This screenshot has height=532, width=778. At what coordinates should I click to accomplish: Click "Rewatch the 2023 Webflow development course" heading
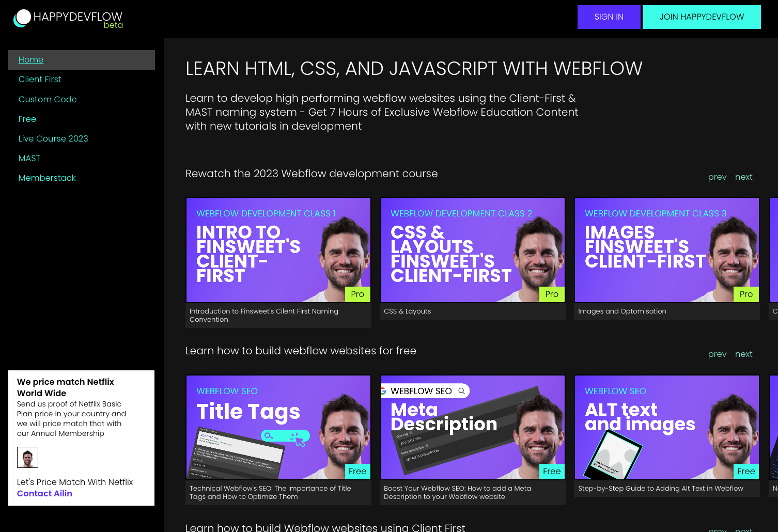click(x=312, y=174)
